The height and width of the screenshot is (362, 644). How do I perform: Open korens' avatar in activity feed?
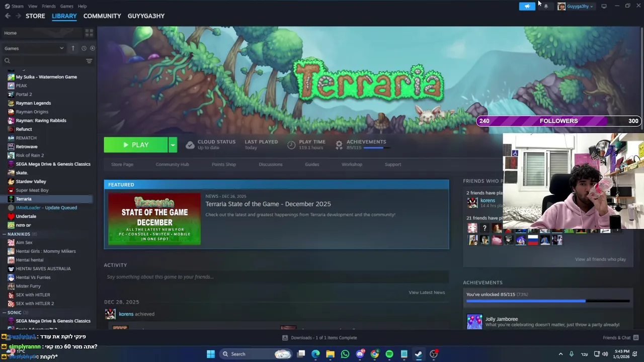(110, 314)
